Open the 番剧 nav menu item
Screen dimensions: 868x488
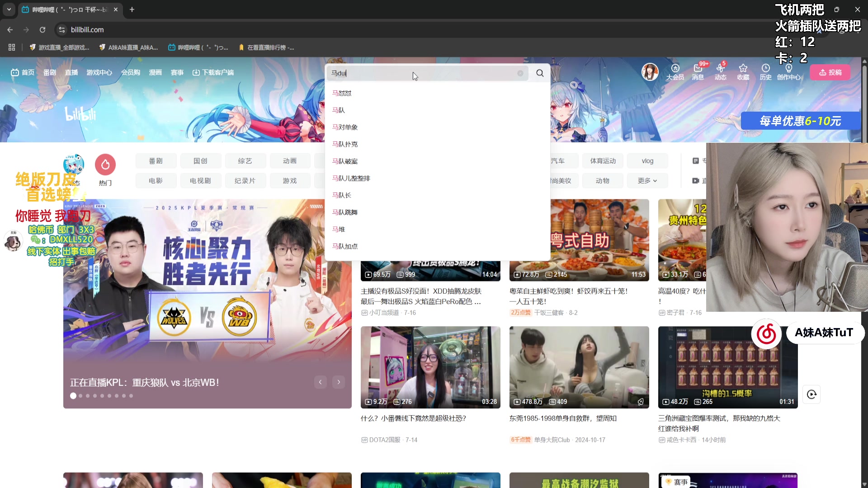point(50,72)
